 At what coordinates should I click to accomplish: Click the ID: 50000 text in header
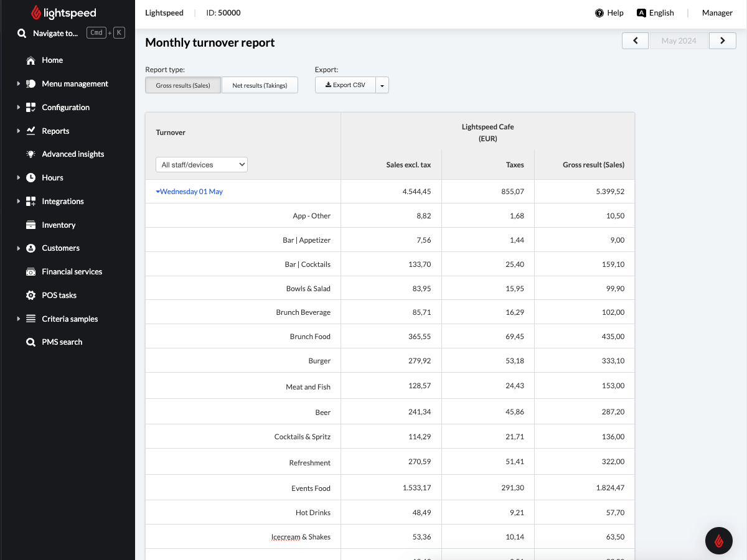223,13
